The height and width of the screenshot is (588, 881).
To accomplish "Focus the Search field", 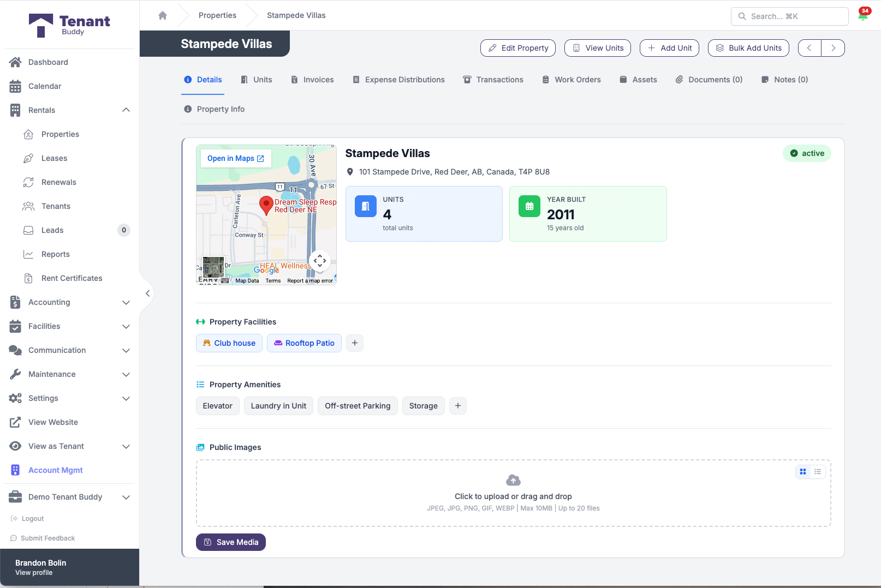I will pyautogui.click(x=789, y=16).
